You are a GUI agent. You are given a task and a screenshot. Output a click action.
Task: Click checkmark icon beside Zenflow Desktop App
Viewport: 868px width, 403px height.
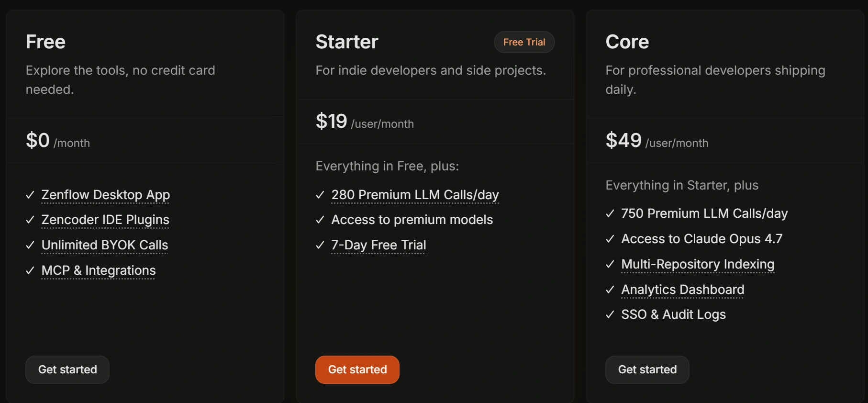(x=30, y=195)
